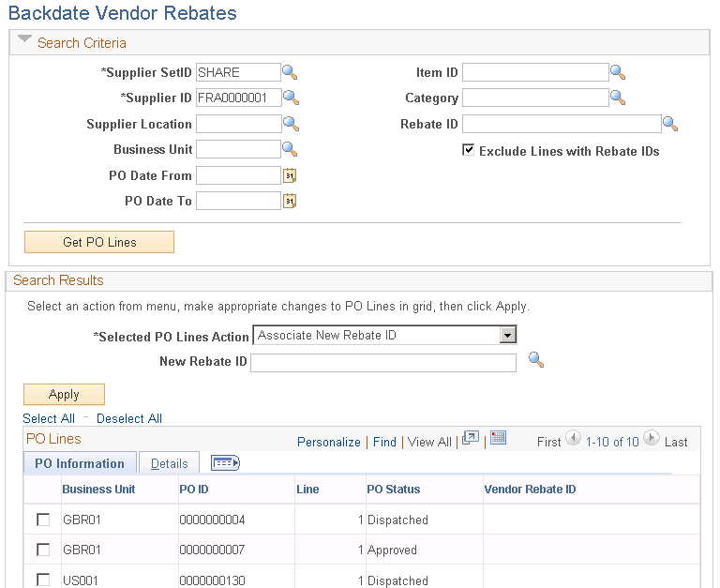Image resolution: width=720 pixels, height=588 pixels.
Task: Click into PO Date From field
Action: pyautogui.click(x=238, y=175)
